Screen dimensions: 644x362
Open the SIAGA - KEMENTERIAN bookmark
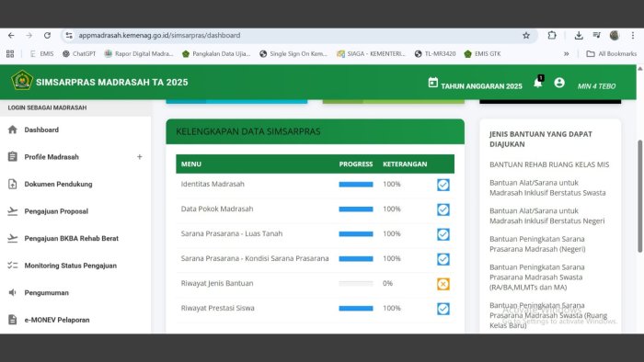(372, 53)
